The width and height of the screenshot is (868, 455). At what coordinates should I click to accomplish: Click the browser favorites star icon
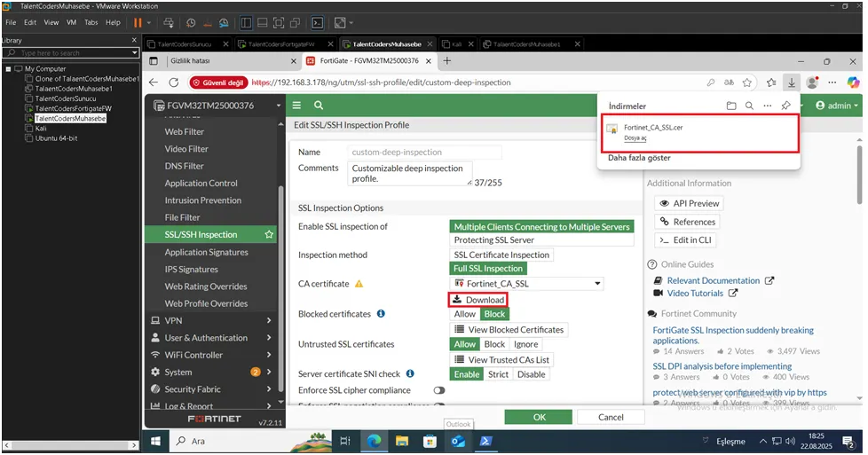tap(746, 82)
